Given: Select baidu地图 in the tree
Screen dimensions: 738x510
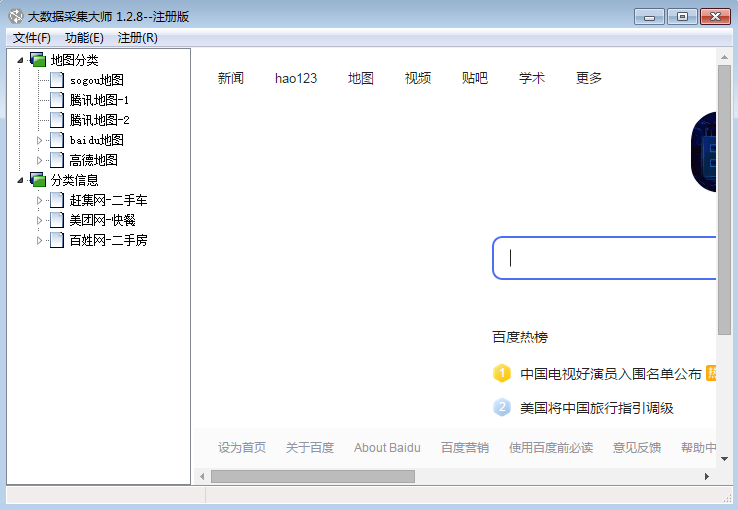Looking at the screenshot, I should [96, 140].
